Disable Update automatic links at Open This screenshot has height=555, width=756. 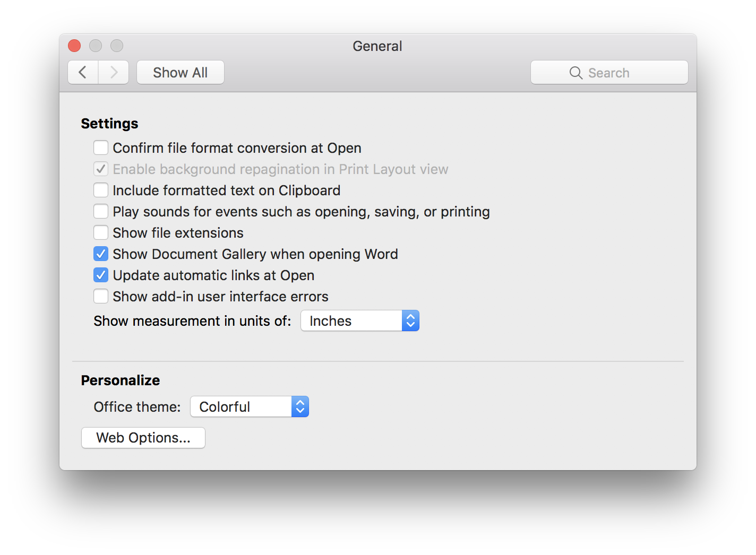pyautogui.click(x=101, y=275)
